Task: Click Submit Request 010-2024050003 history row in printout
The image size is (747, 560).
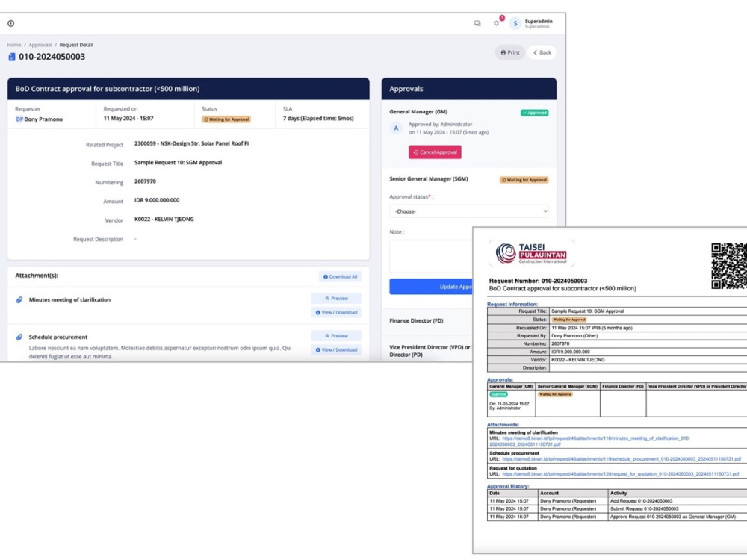Action: (x=617, y=509)
